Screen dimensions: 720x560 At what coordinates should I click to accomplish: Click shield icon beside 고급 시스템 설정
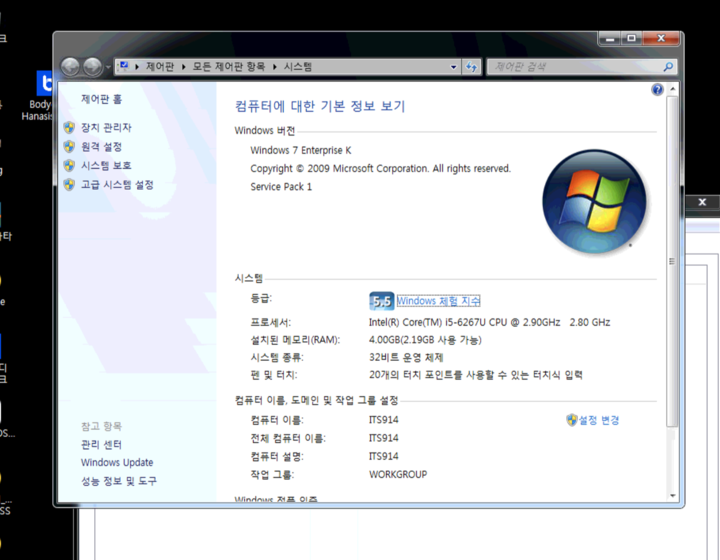tap(69, 185)
